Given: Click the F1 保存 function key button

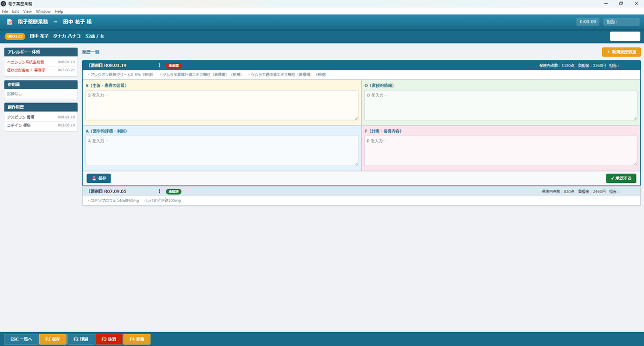Looking at the screenshot, I should click(53, 339).
